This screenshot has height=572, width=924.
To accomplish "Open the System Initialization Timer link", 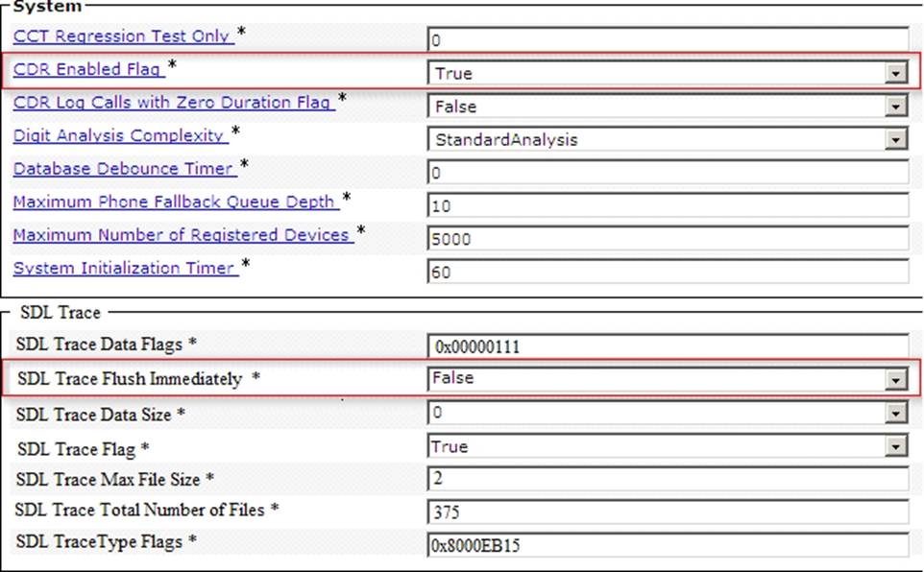I will 124,268.
